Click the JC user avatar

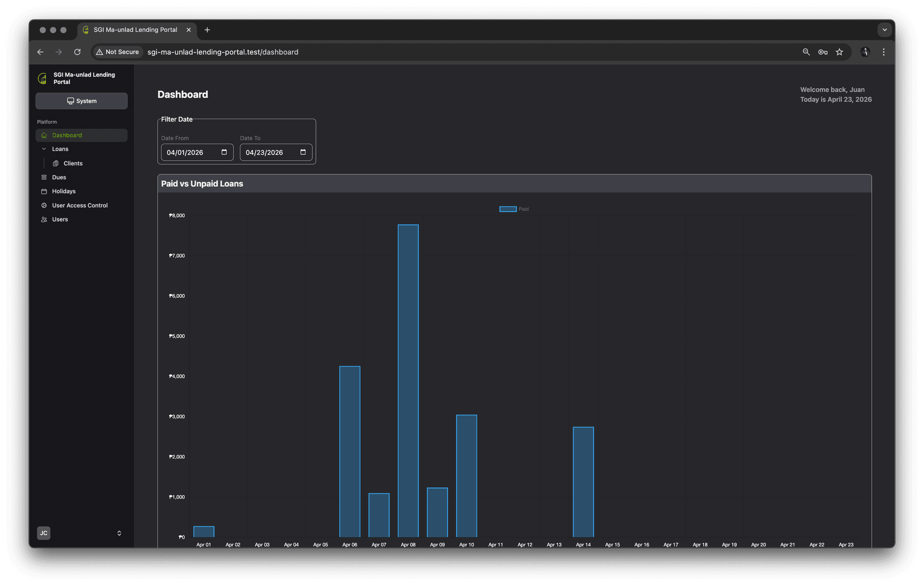pyautogui.click(x=44, y=533)
